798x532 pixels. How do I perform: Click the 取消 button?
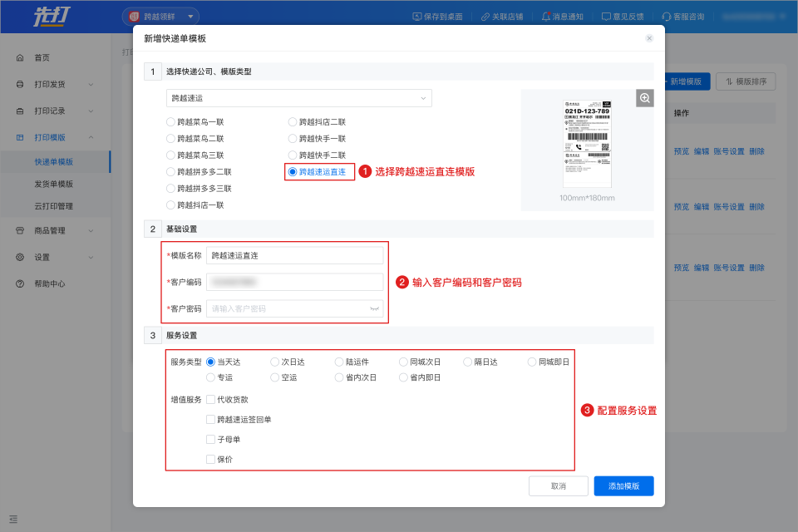(x=558, y=485)
